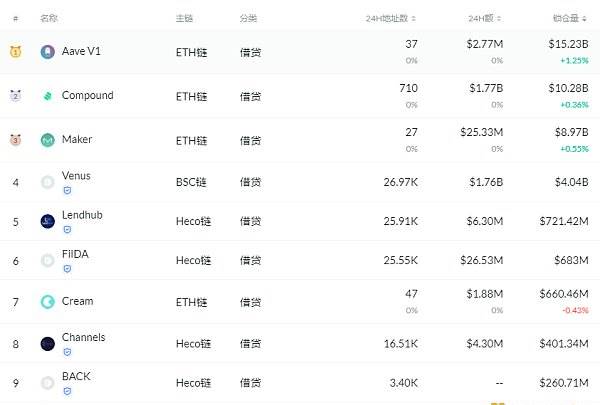Click the Cream teal logo icon
The image size is (600, 405).
[47, 302]
